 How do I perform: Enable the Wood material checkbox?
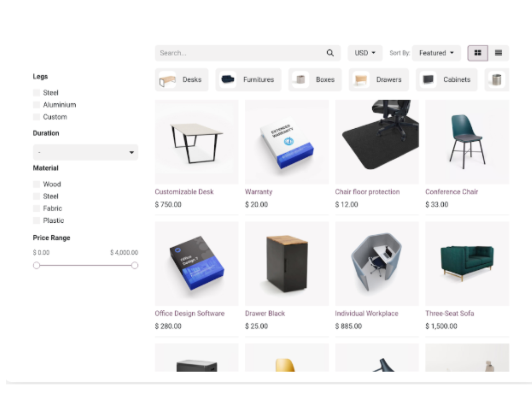click(36, 184)
